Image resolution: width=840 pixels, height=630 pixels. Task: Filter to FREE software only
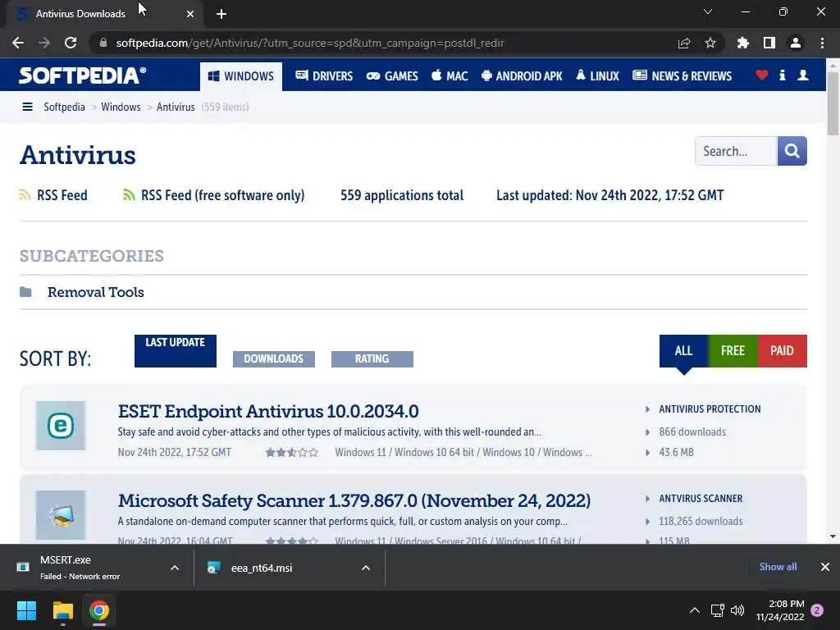(733, 351)
